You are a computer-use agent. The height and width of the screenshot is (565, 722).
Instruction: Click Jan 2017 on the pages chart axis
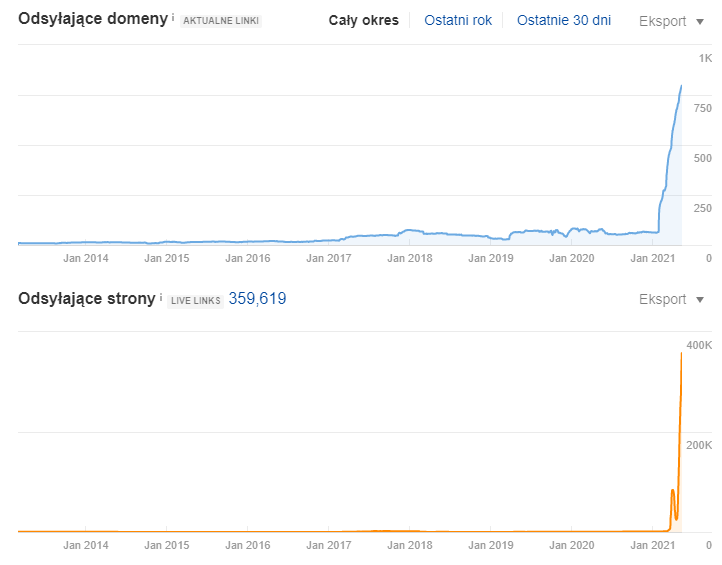328,545
